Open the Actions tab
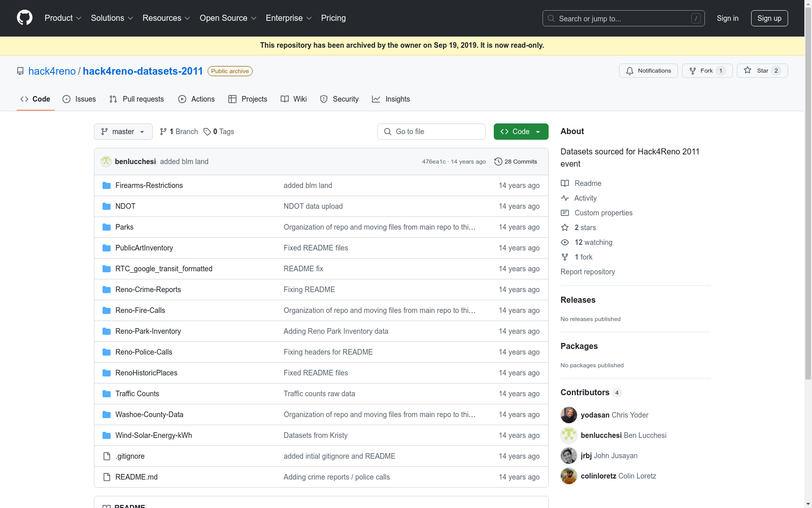 tap(196, 99)
